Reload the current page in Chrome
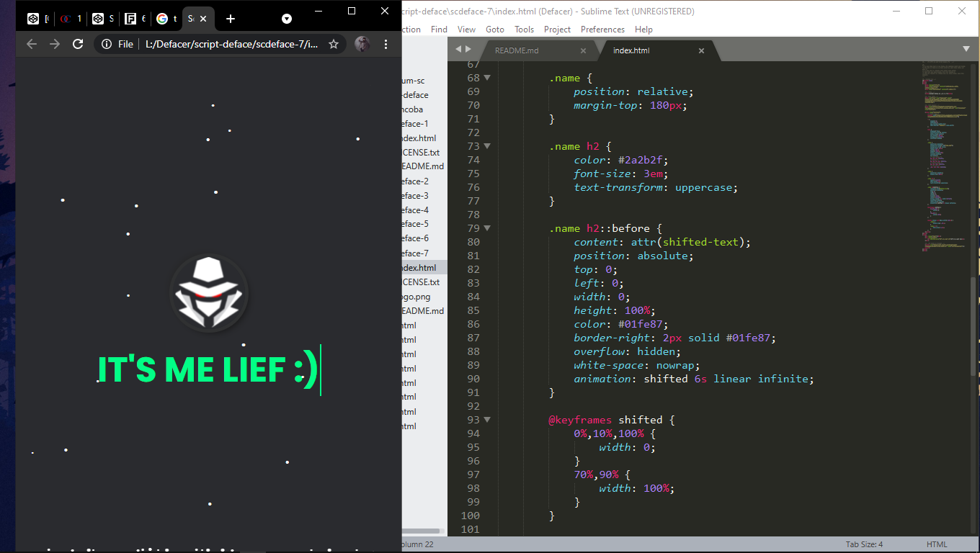The width and height of the screenshot is (980, 553). [x=78, y=44]
